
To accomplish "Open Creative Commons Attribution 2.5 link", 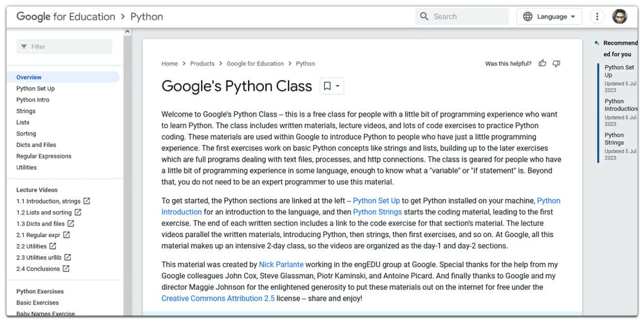I will (218, 298).
